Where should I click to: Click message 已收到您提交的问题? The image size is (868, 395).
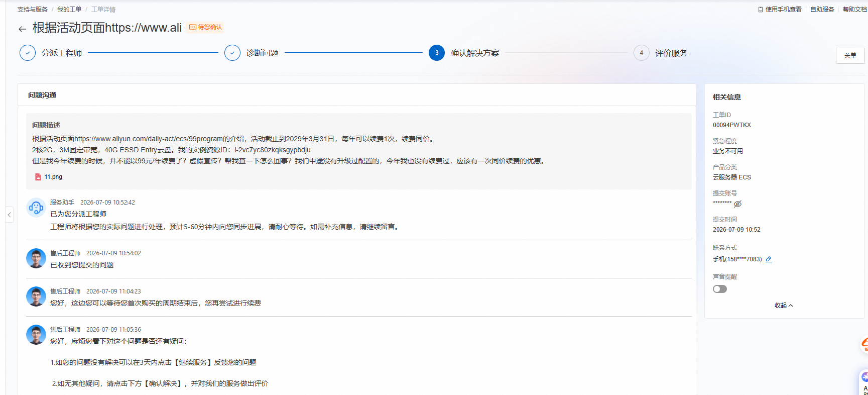(82, 265)
